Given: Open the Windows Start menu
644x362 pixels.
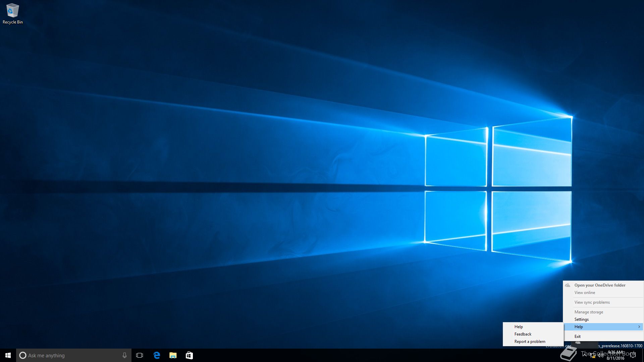Looking at the screenshot, I should pos(8,355).
